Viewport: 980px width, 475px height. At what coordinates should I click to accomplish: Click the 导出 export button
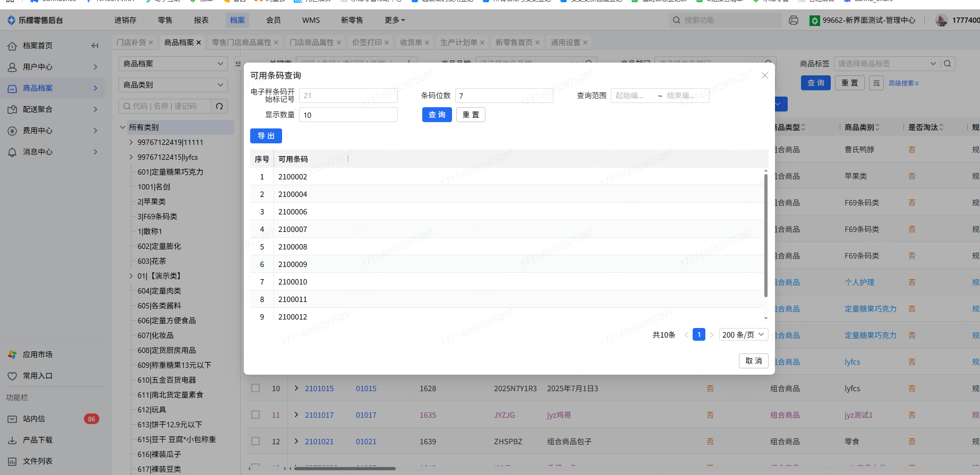(266, 136)
